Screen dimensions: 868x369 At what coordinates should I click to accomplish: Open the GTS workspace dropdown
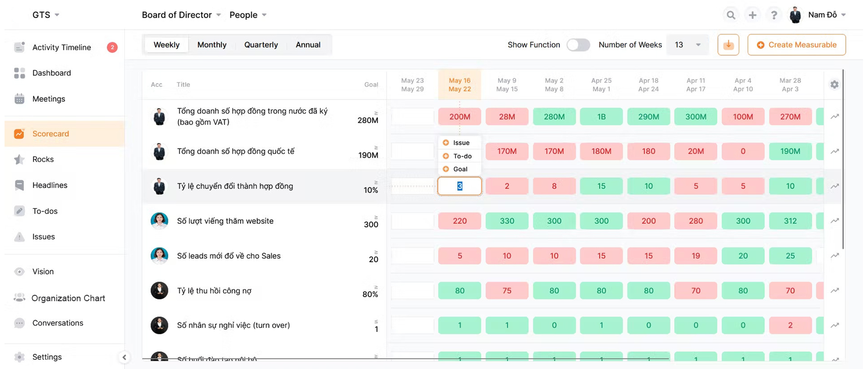[x=46, y=15]
